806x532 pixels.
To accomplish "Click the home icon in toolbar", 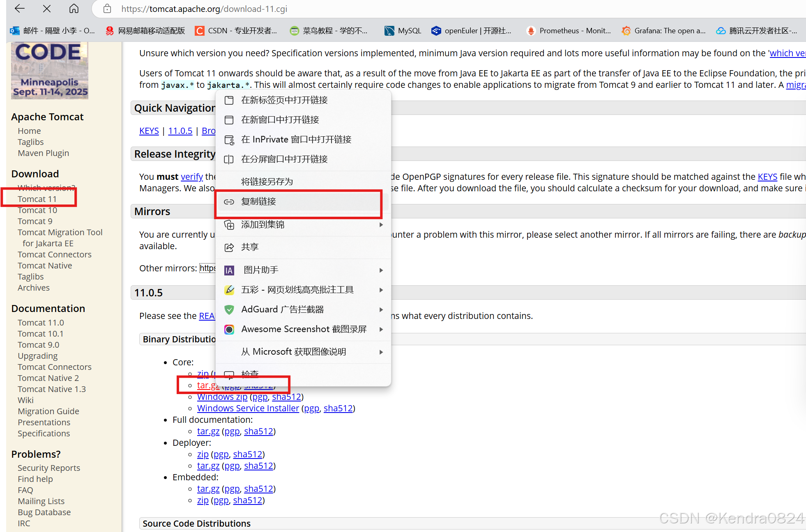I will tap(74, 9).
